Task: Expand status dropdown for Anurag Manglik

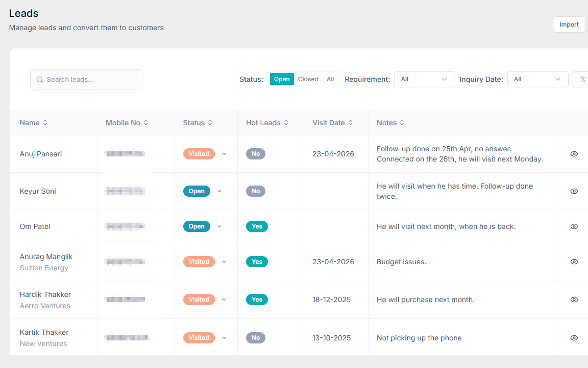Action: (224, 262)
